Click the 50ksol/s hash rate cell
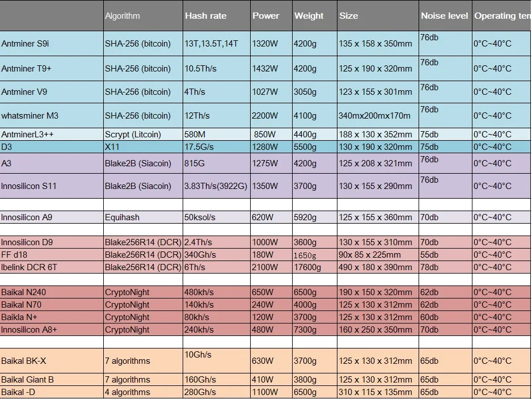Screen dimensions: 532x399 pyautogui.click(x=217, y=217)
